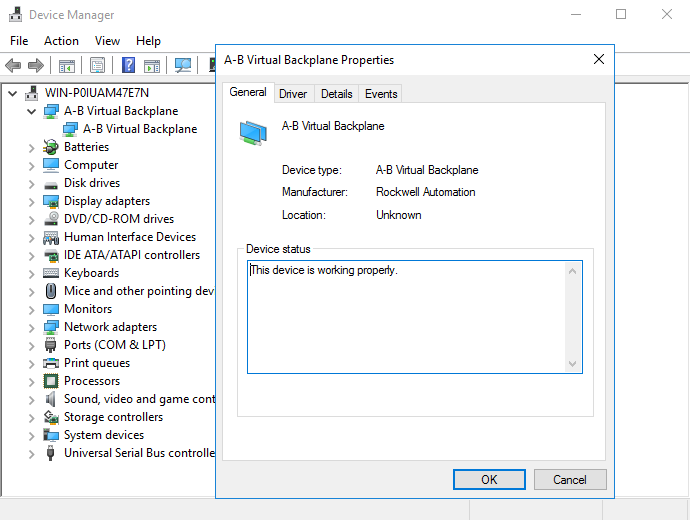Click the Properties toolbar icon
This screenshot has height=520, width=690.
pyautogui.click(x=97, y=66)
